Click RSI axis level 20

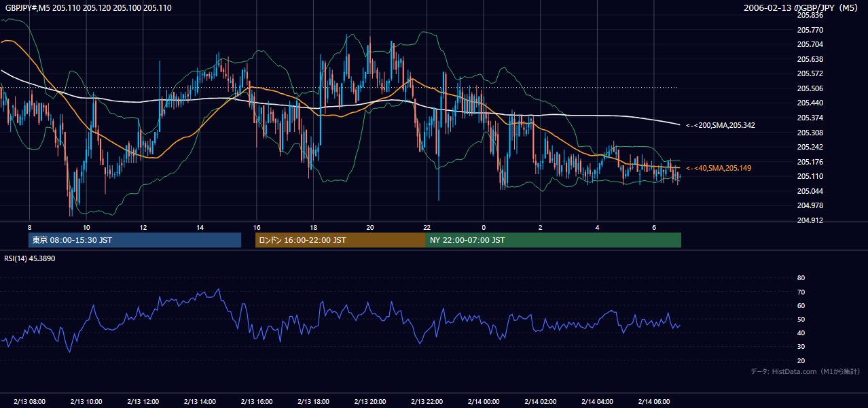click(801, 360)
